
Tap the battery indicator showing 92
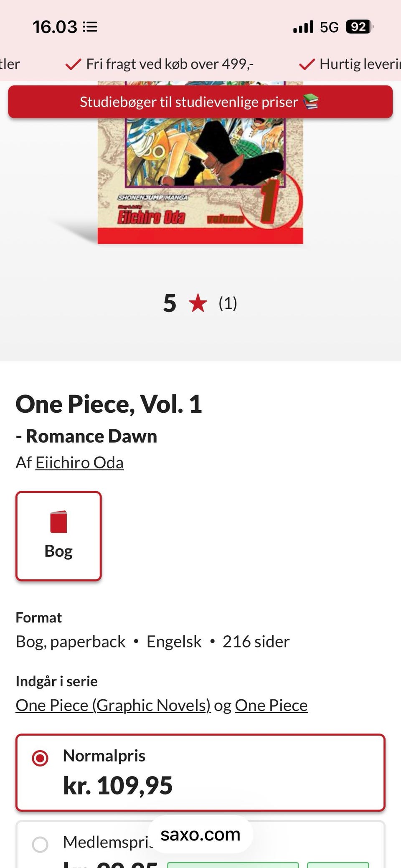pos(359,27)
